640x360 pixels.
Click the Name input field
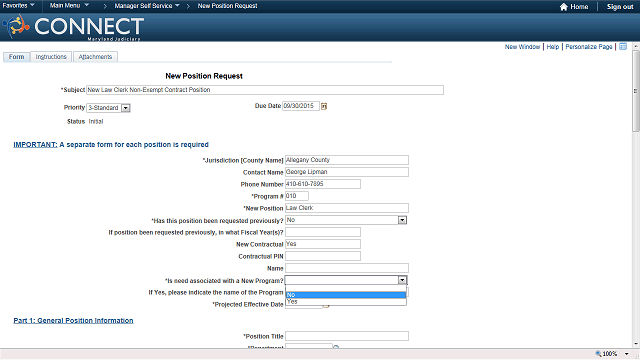coord(347,268)
